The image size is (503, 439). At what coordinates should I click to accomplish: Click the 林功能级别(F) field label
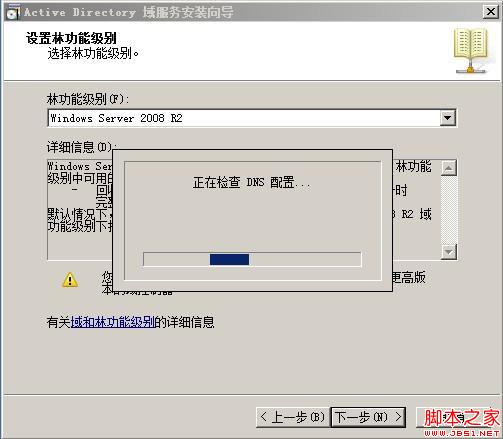(x=88, y=99)
